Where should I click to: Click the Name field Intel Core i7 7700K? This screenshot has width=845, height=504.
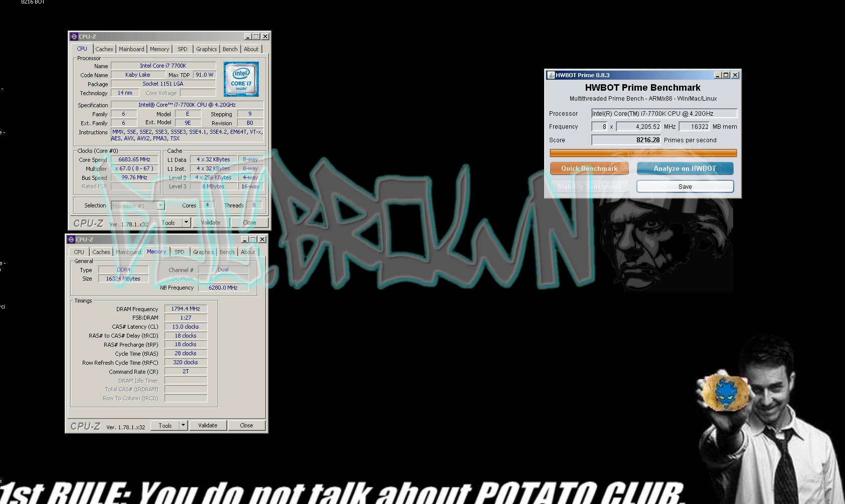coord(163,66)
